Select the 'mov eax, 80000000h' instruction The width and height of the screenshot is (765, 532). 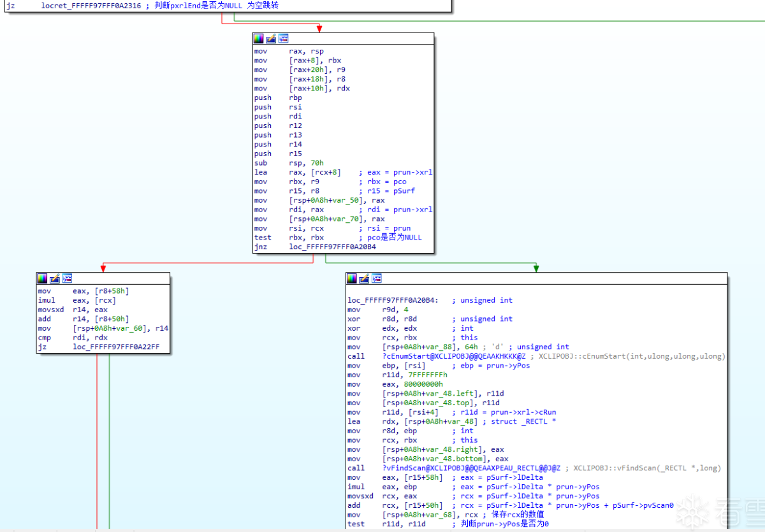[x=395, y=384]
